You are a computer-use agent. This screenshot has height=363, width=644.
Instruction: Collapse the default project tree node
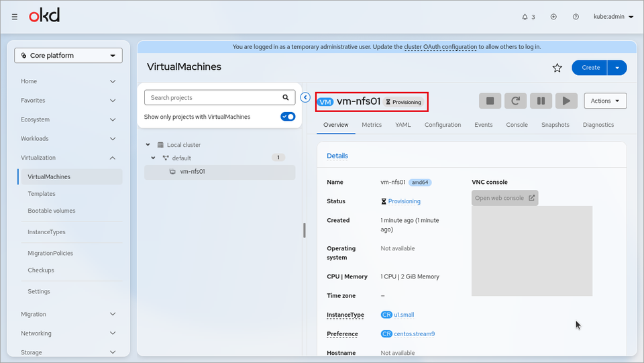pyautogui.click(x=153, y=158)
